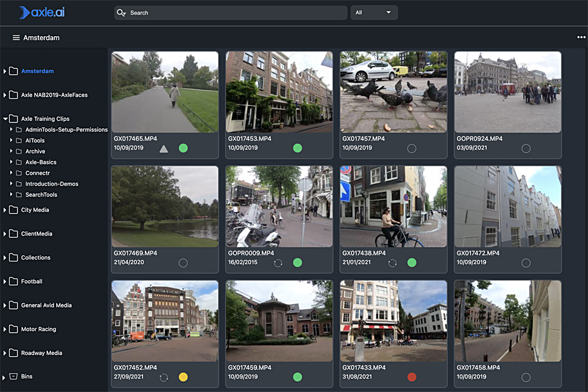588x392 pixels.
Task: Click the triangle icon on GX017465.MP4
Action: 164,149
